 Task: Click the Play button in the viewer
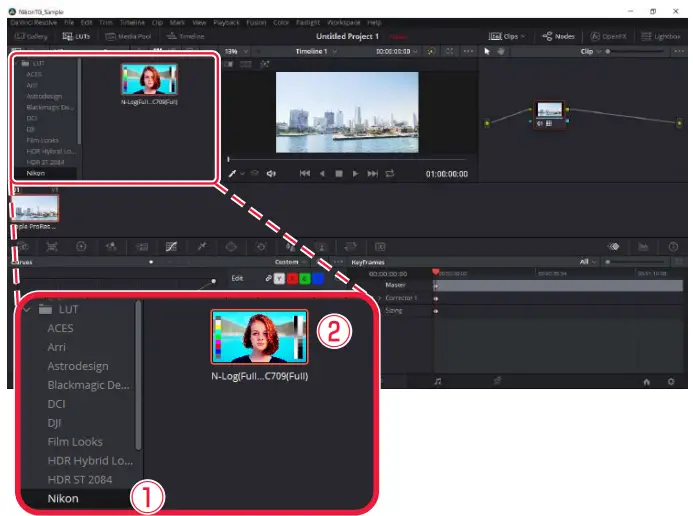click(356, 173)
